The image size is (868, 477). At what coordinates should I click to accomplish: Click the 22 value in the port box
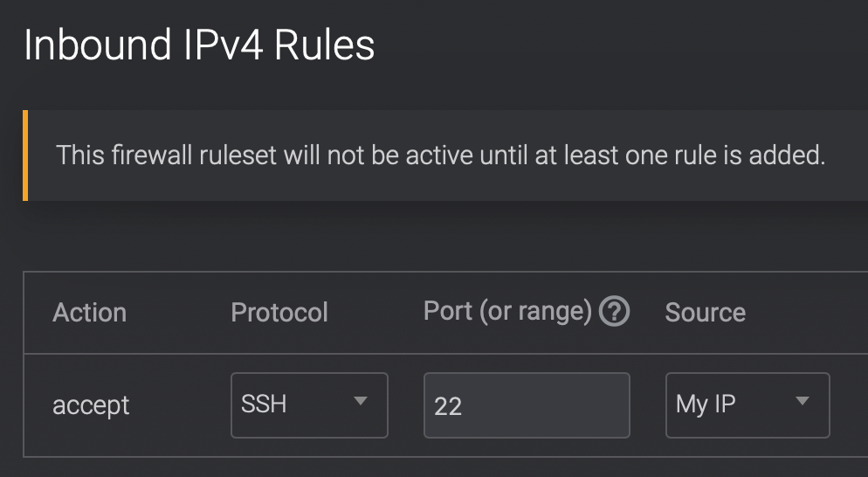tap(448, 406)
